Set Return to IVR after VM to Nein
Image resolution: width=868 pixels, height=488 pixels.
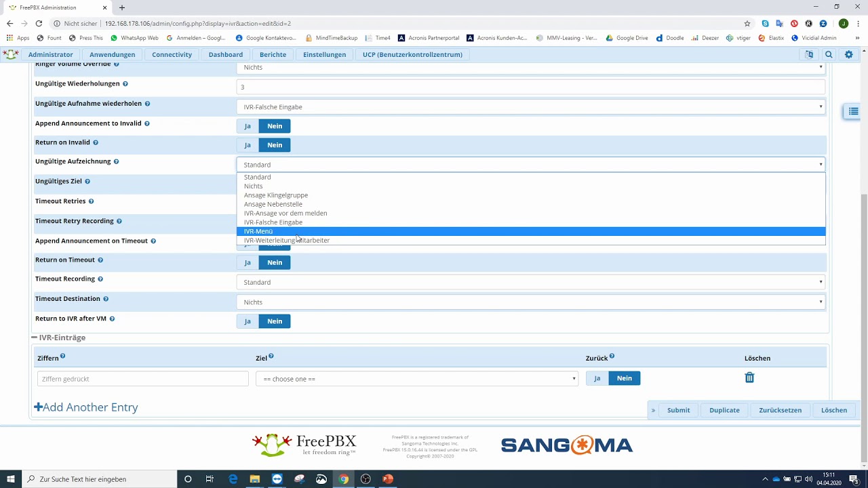[x=275, y=321]
